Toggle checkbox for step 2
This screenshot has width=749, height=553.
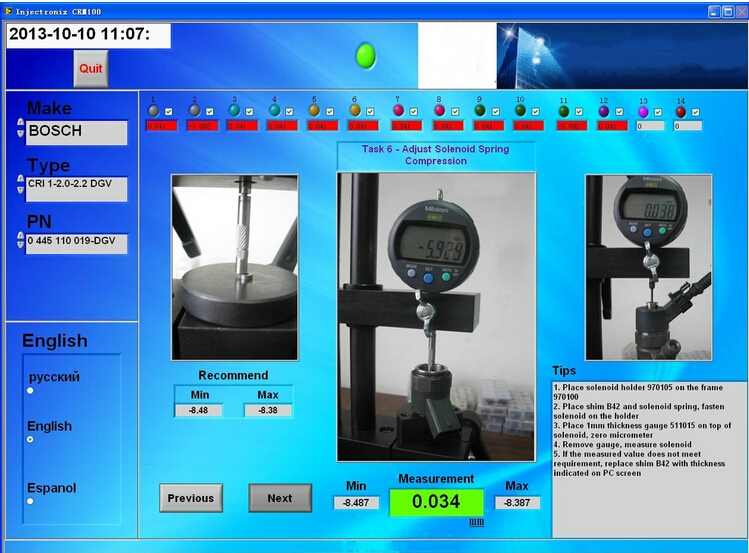coord(210,111)
